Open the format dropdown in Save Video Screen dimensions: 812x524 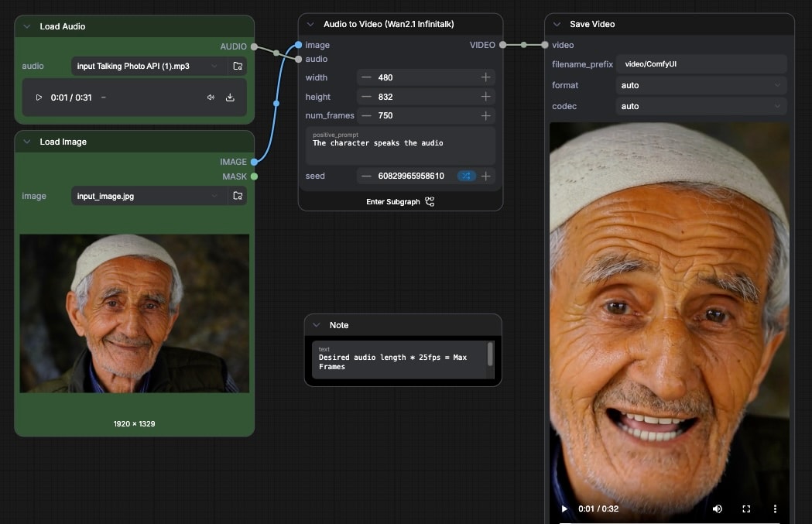[701, 85]
